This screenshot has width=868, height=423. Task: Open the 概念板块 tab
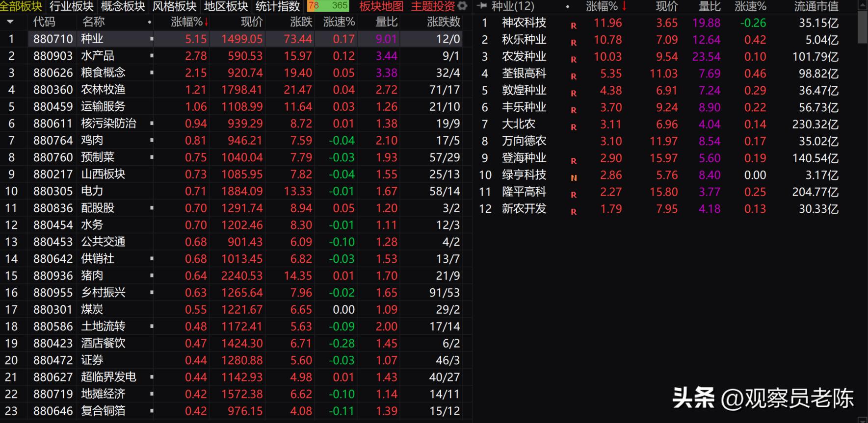(x=123, y=6)
